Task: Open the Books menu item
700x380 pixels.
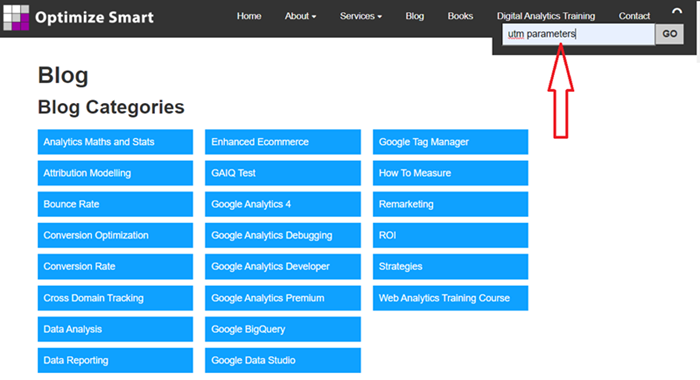Action: (460, 16)
